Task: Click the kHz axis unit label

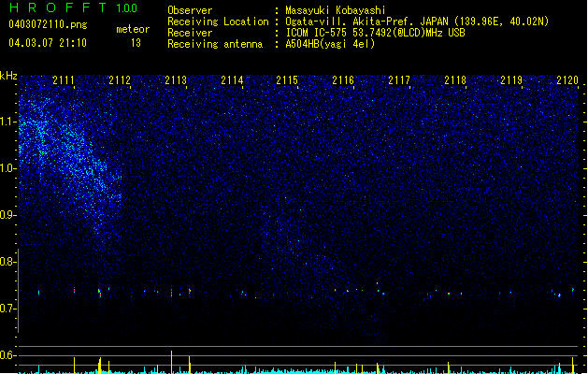Action: [8, 76]
